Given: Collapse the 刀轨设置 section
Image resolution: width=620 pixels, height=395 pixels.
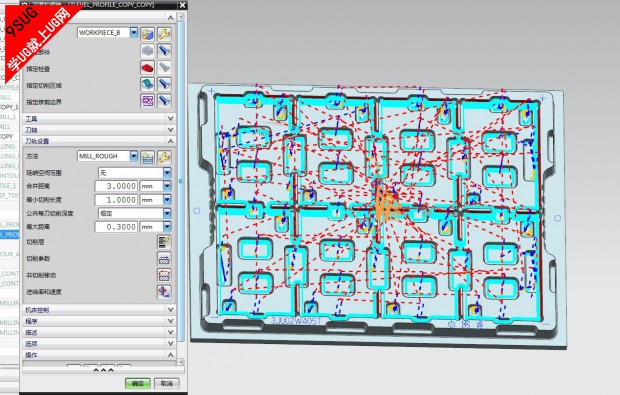Looking at the screenshot, I should click(x=99, y=141).
